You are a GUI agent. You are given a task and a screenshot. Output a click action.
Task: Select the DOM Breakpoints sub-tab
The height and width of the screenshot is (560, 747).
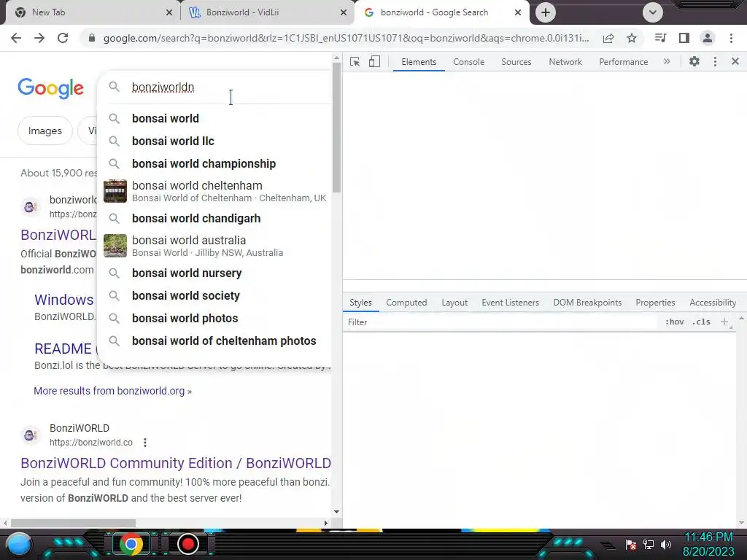point(587,303)
